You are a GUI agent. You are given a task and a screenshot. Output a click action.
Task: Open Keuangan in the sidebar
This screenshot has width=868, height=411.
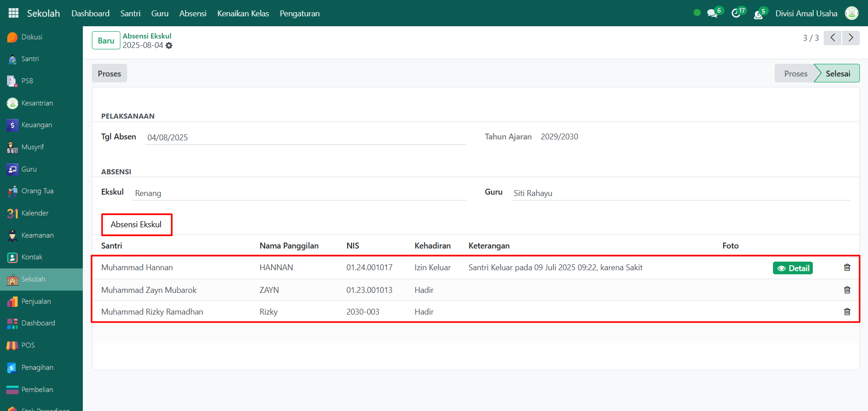coord(36,125)
